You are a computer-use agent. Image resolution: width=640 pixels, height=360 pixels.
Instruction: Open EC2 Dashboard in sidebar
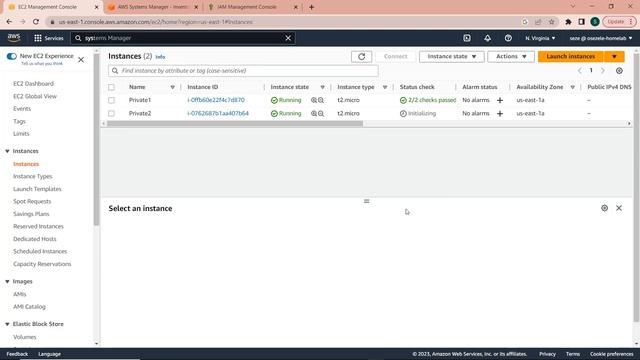pos(33,84)
